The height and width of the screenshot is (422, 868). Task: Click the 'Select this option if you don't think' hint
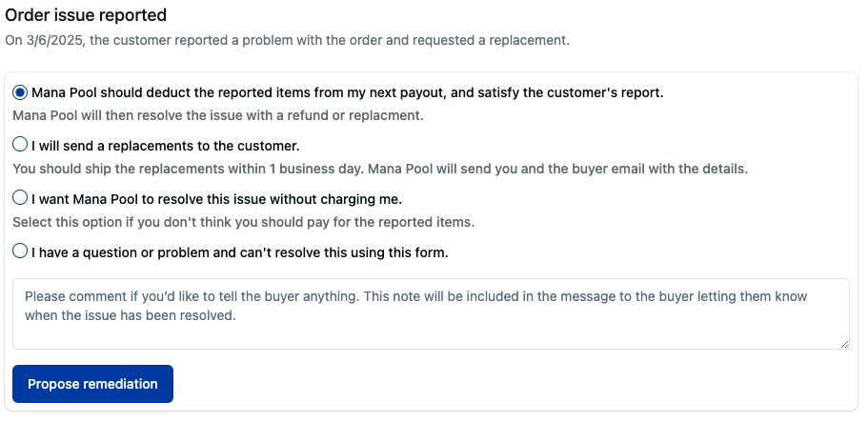click(x=244, y=223)
